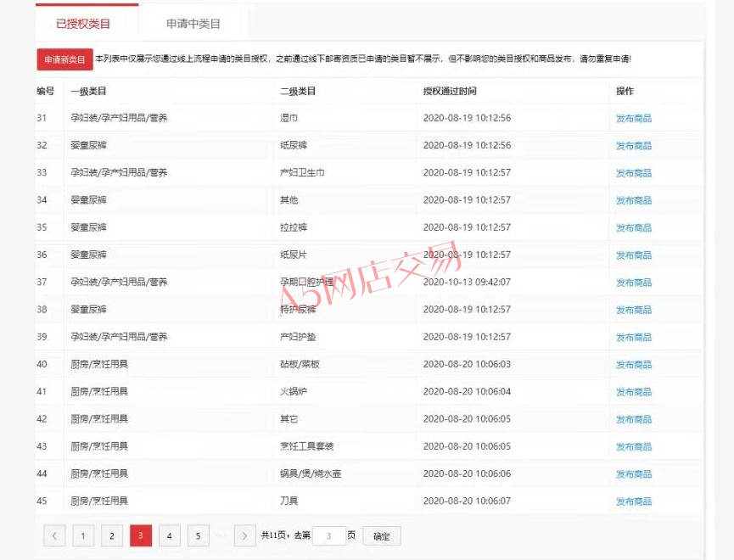The height and width of the screenshot is (560, 734).
Task: Switch to the 已授权类目 tab
Action: 83,24
